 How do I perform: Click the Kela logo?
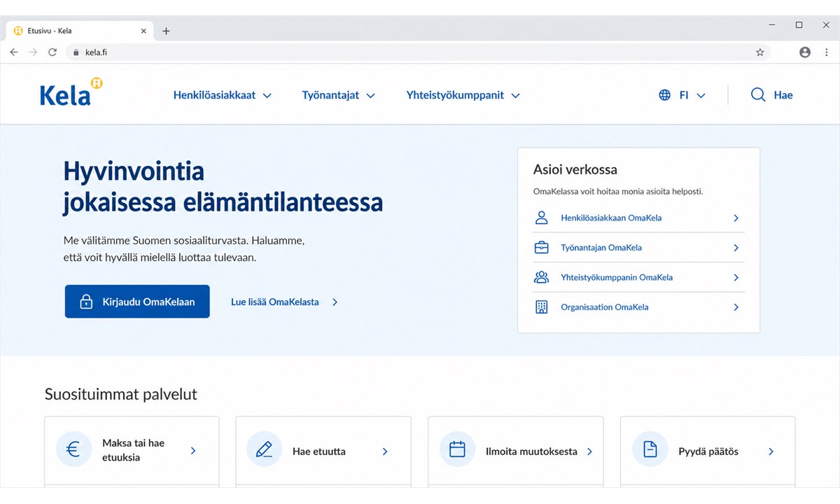pyautogui.click(x=71, y=92)
